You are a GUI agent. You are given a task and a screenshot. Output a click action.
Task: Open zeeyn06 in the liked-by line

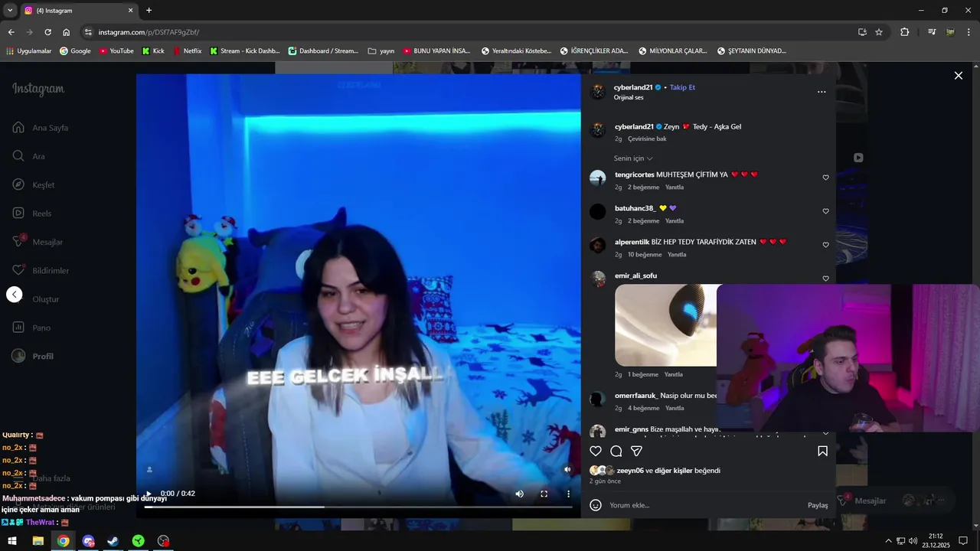(x=630, y=471)
